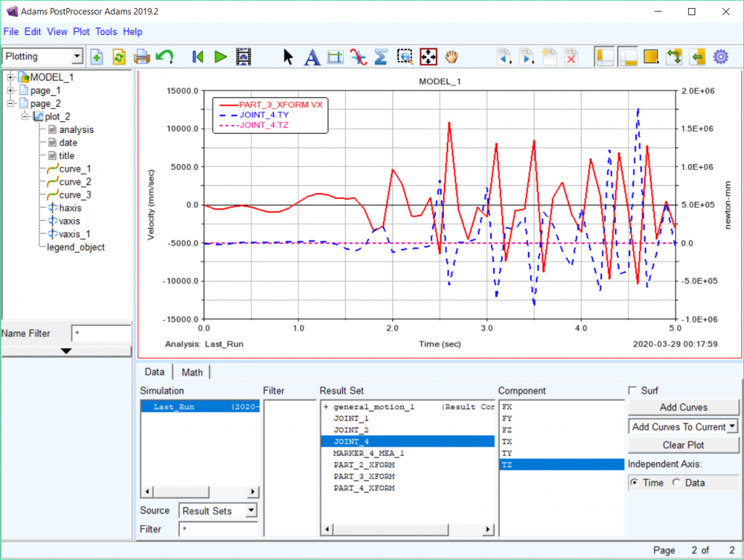Click the PART_3_XFORM.VX legend entry
This screenshot has width=744, height=560.
270,105
